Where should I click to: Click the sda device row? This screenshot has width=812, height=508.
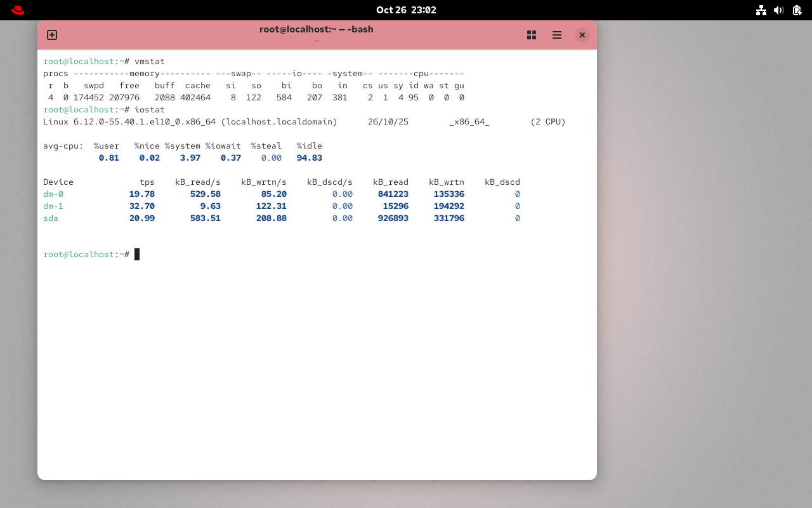click(51, 218)
